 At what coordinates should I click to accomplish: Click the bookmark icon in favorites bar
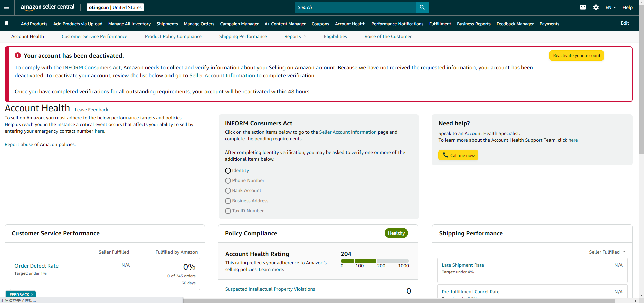click(7, 23)
